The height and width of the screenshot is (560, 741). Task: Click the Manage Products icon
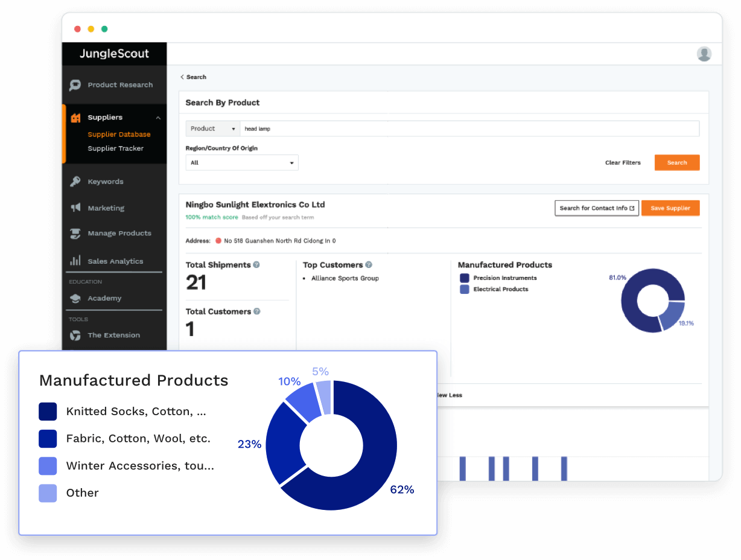[75, 234]
